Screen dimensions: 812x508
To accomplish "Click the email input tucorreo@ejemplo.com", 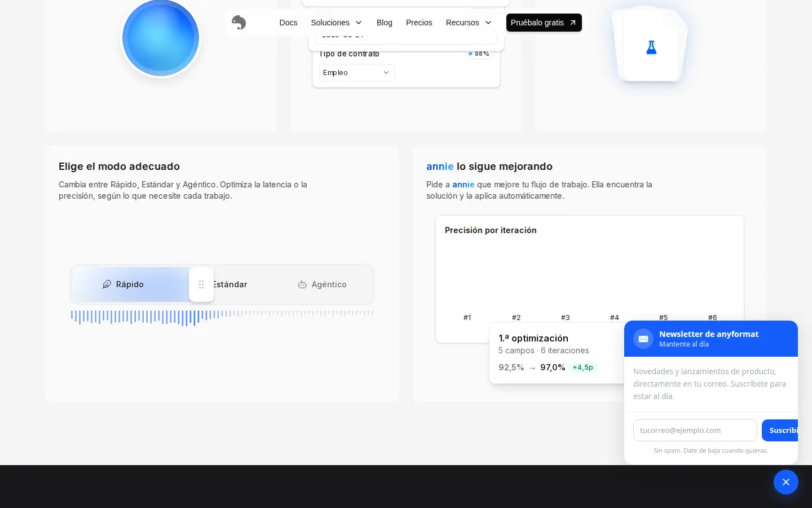I will (x=695, y=430).
